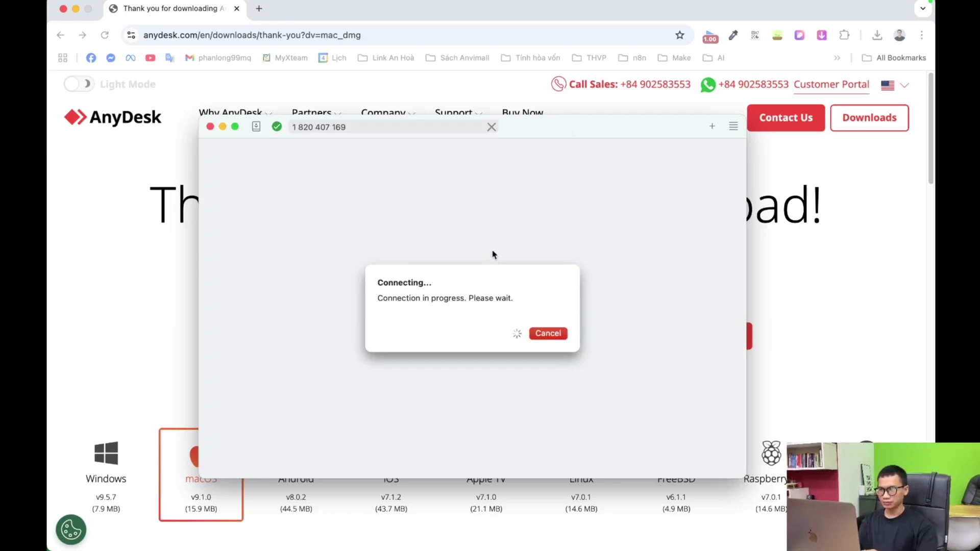Image resolution: width=980 pixels, height=551 pixels.
Task: Open the phanlong99mq Gmail bookmark
Action: click(218, 58)
